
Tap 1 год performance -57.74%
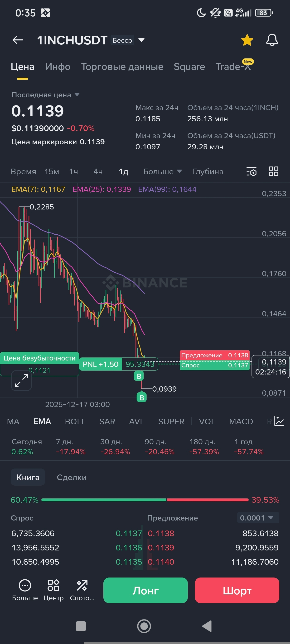pyautogui.click(x=249, y=447)
